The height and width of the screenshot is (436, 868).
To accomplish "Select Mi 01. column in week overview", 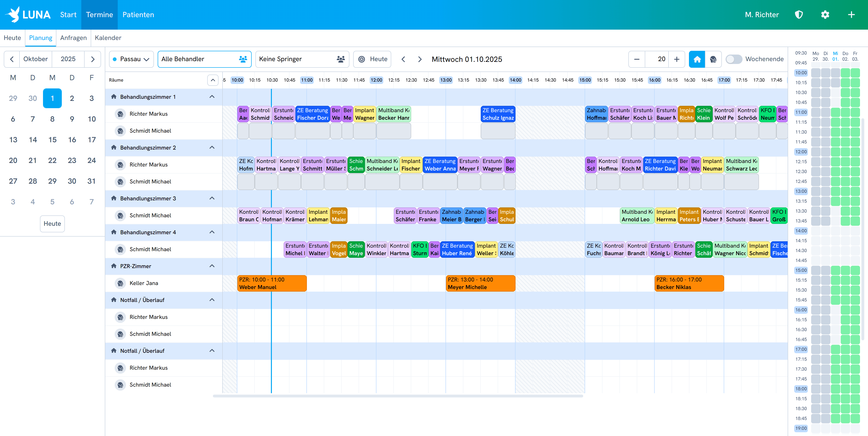I will click(x=835, y=56).
